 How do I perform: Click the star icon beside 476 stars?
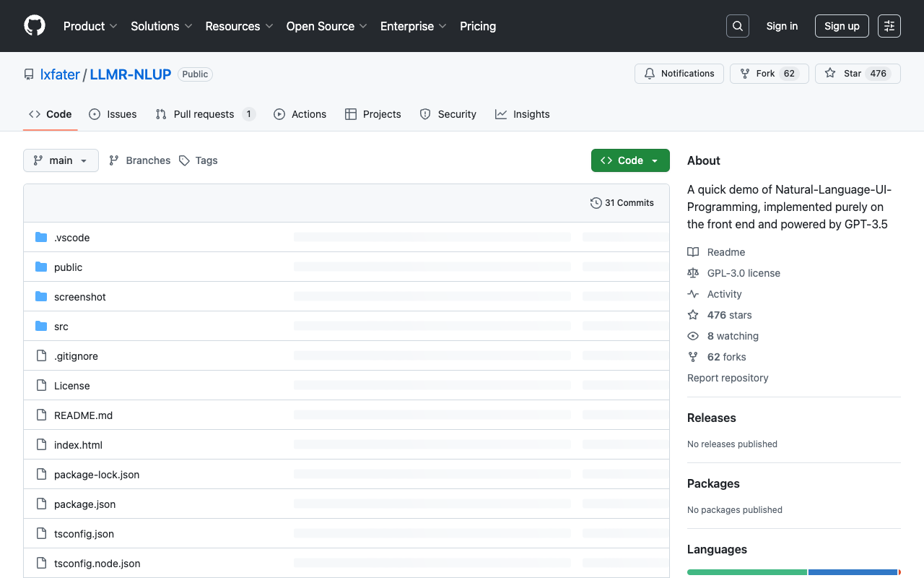(x=693, y=315)
